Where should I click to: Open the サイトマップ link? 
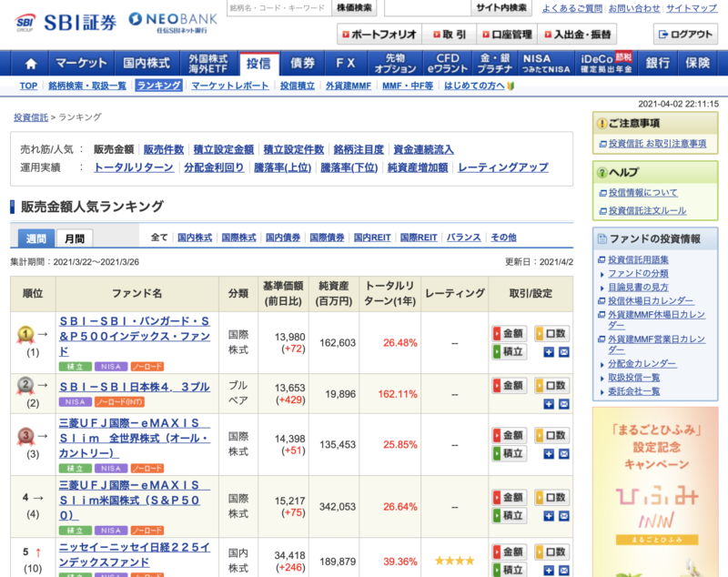pyautogui.click(x=692, y=8)
